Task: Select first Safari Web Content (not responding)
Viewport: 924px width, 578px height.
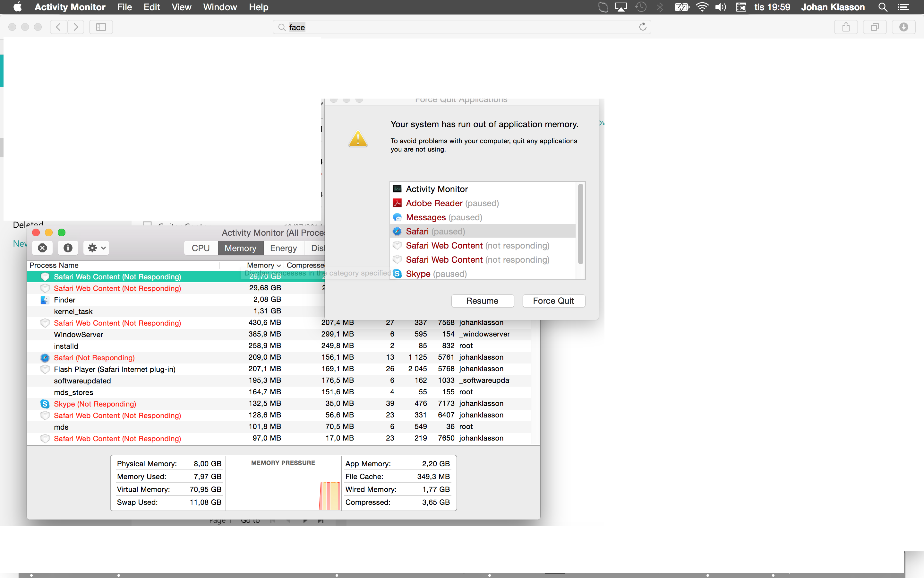Action: 483,245
